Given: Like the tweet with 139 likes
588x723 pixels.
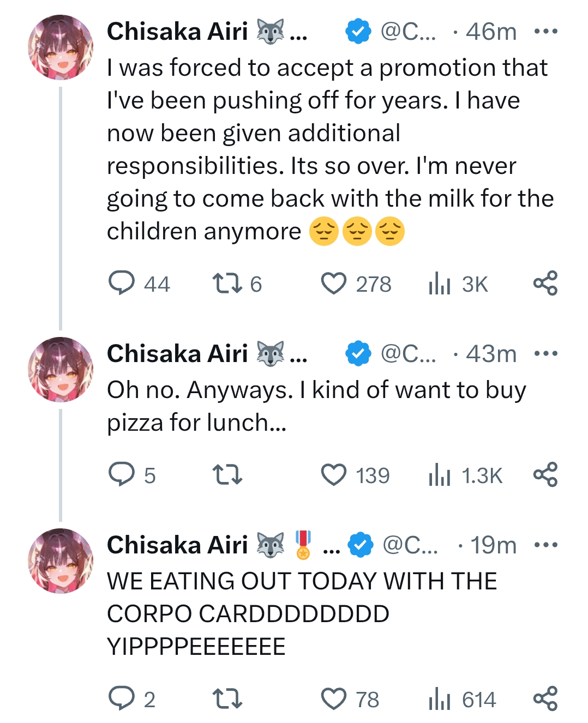Looking at the screenshot, I should tap(333, 474).
